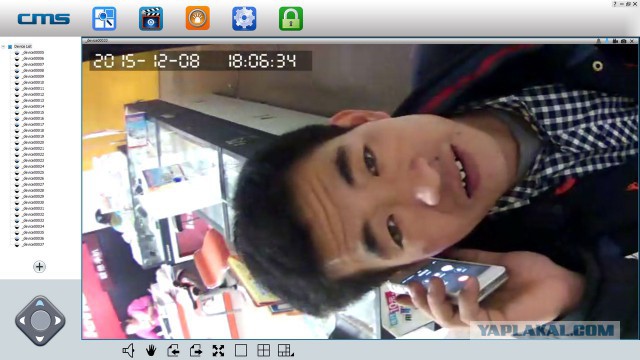
Task: Click the CMS logo
Action: [44, 19]
